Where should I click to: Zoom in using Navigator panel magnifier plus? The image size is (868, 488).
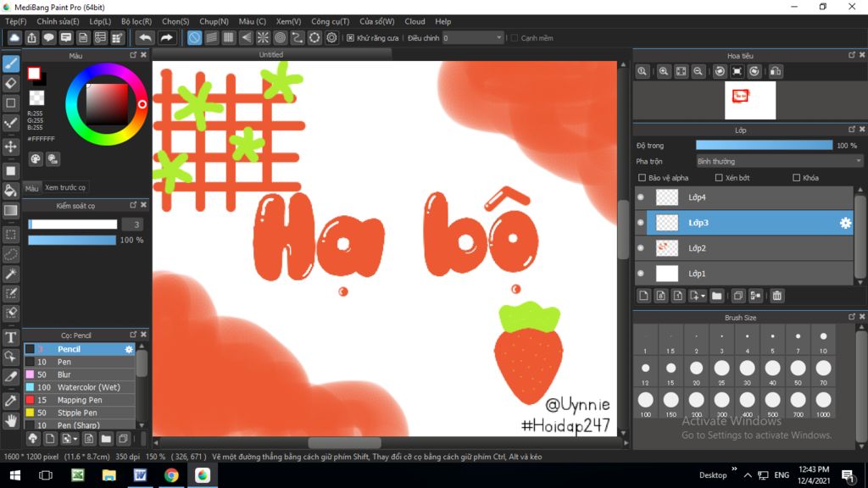663,71
